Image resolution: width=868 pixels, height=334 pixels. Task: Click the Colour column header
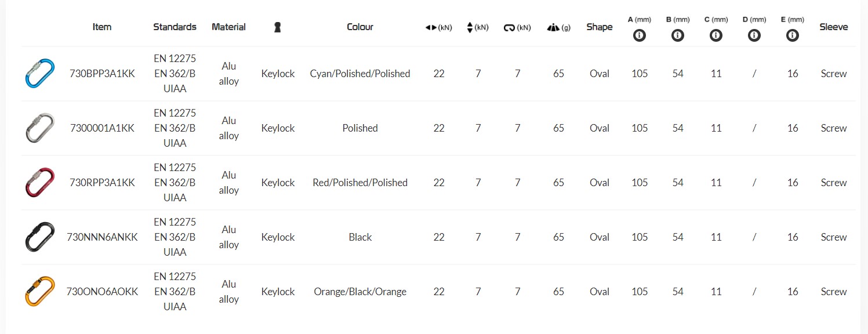coord(360,27)
